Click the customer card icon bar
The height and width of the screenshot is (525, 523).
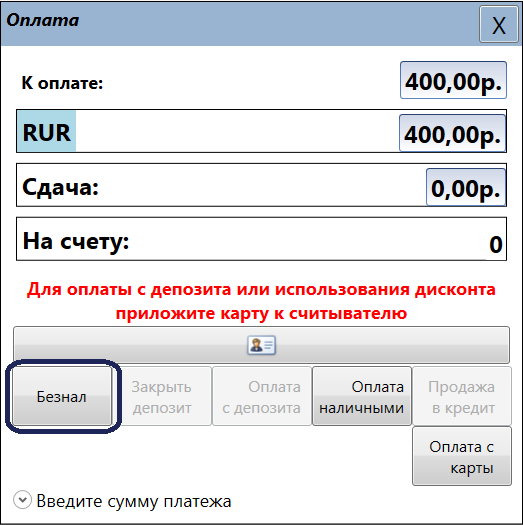click(x=262, y=345)
